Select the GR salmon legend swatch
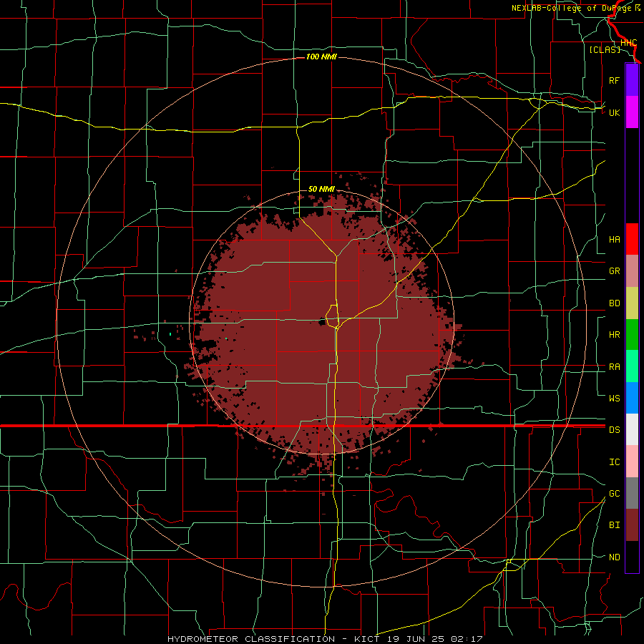644x644 pixels. click(632, 271)
